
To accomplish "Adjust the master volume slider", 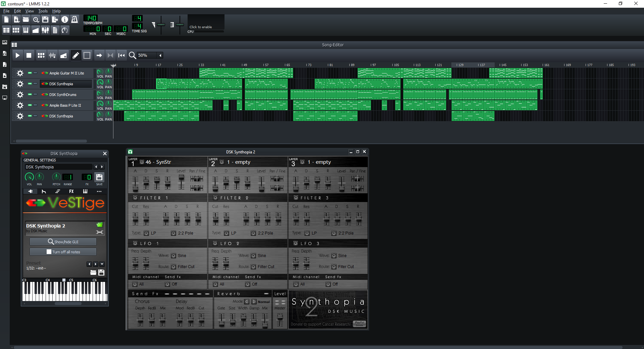I will [x=161, y=24].
